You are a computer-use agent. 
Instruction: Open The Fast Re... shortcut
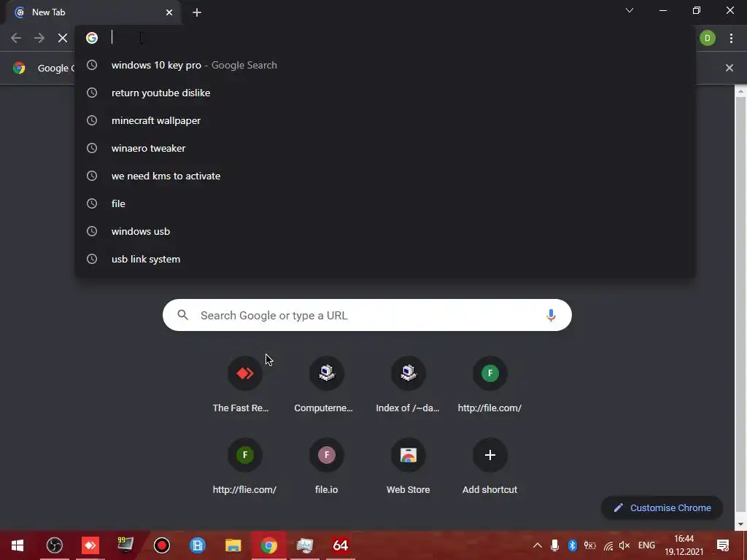[x=245, y=384]
